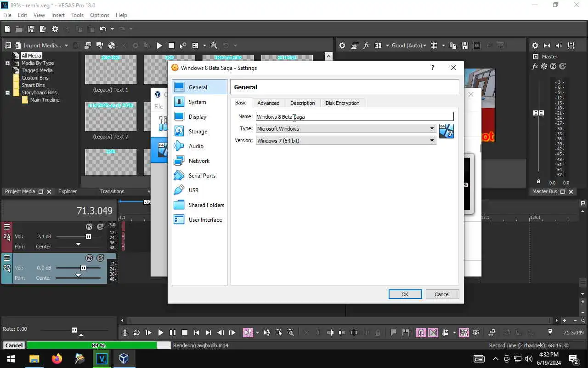Viewport: 588px width, 368px height.
Task: Click the Save project icon in VEGAS toolbar
Action: tap(31, 29)
